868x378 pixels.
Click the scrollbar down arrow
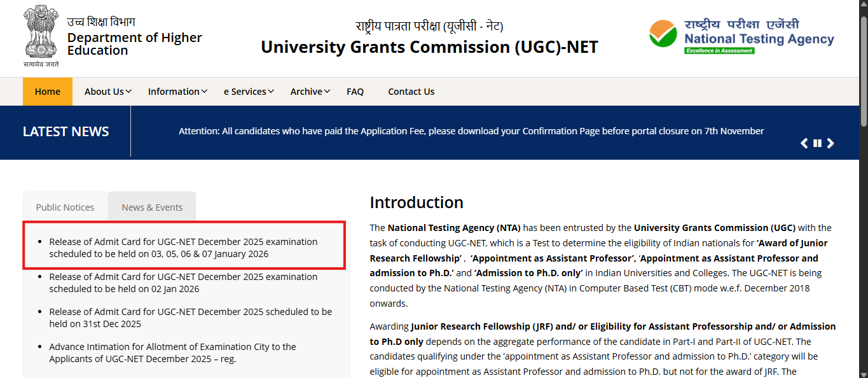(863, 374)
